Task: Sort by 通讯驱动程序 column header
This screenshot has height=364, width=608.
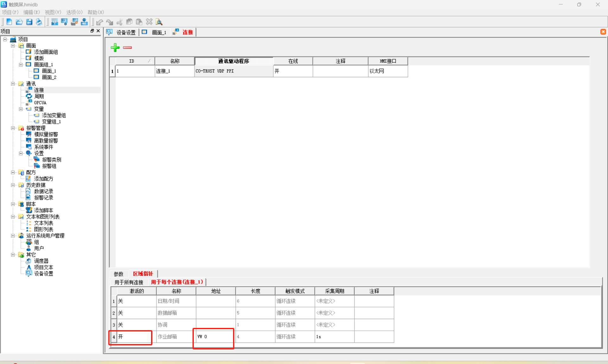Action: 234,61
